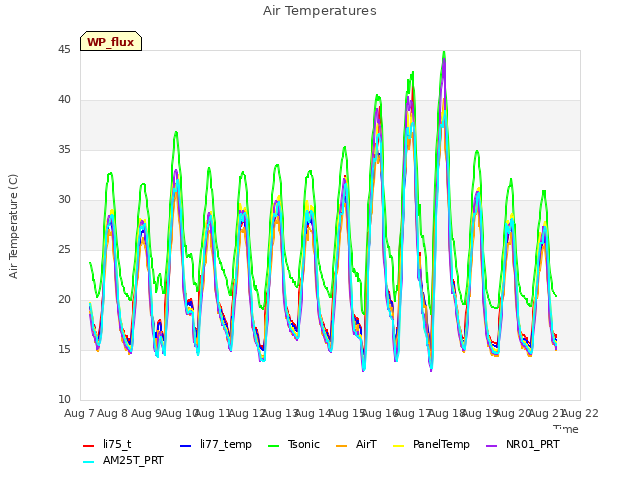Click the Time axis label
640x480 pixels.
point(566,429)
